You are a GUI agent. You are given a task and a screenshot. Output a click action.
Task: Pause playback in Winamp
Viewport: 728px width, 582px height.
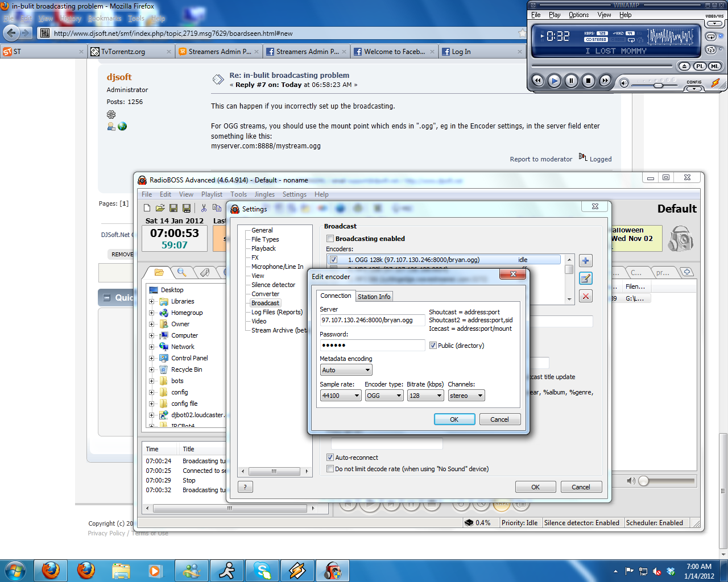click(571, 81)
